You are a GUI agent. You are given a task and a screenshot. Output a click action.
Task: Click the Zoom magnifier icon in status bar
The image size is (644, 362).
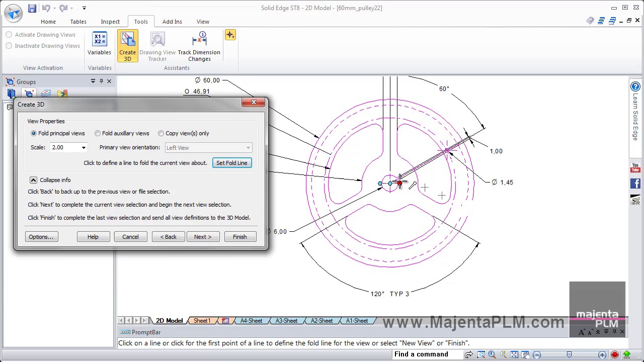tap(492, 355)
